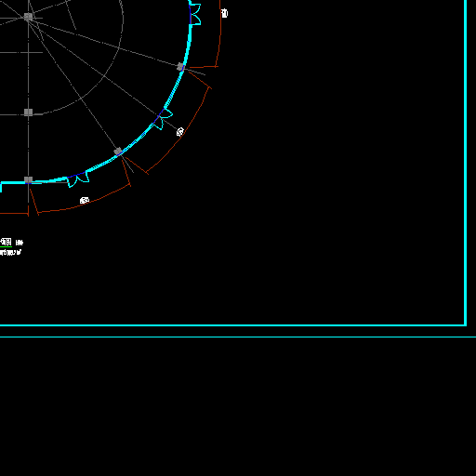The height and width of the screenshot is (476, 476).
Task: Click the bottom-right corner of the cyan frame
Action: [465, 325]
